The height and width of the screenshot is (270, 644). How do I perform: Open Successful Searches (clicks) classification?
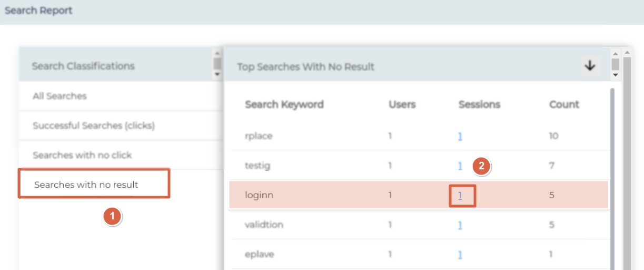pos(94,126)
